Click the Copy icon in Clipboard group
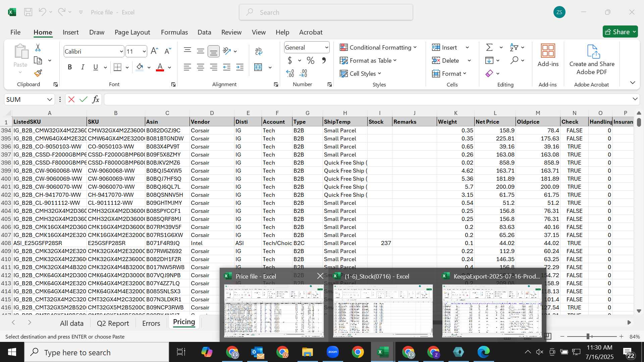The height and width of the screenshot is (362, 644). (38, 61)
